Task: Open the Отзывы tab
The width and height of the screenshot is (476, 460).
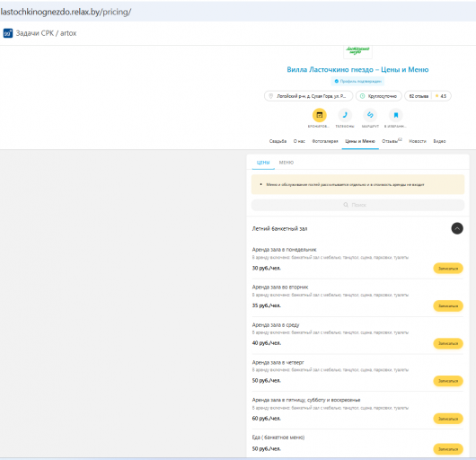Action: tap(392, 141)
